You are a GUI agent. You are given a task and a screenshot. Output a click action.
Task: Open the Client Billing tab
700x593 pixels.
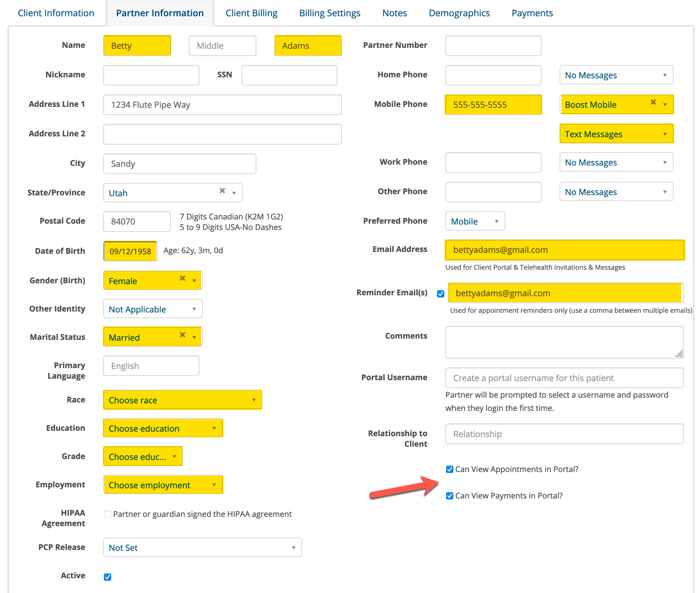pos(251,13)
